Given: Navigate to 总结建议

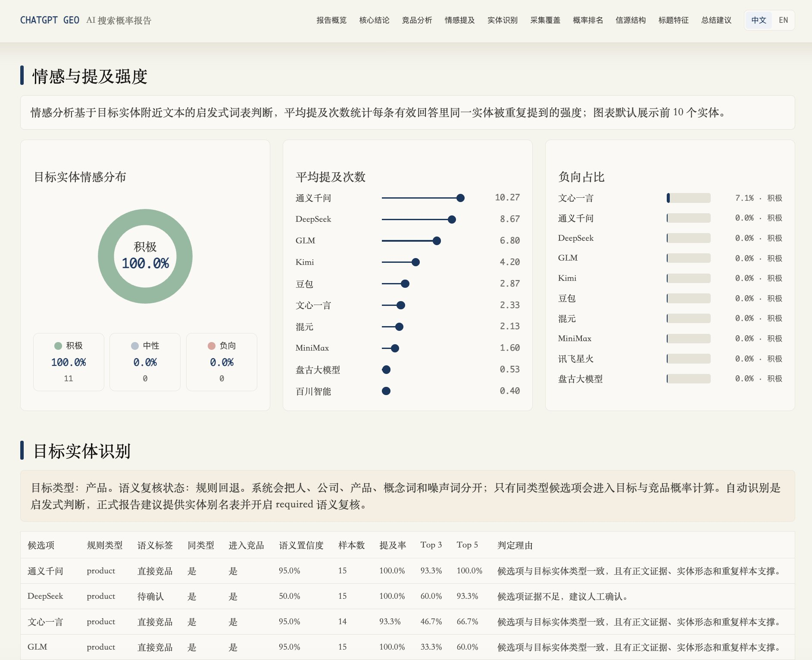Looking at the screenshot, I should click(x=716, y=20).
